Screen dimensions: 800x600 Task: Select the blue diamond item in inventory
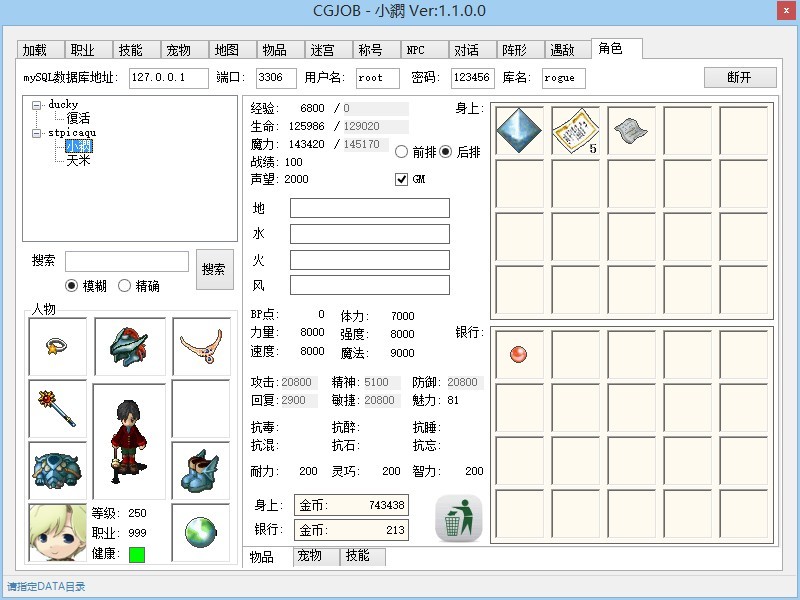[519, 131]
